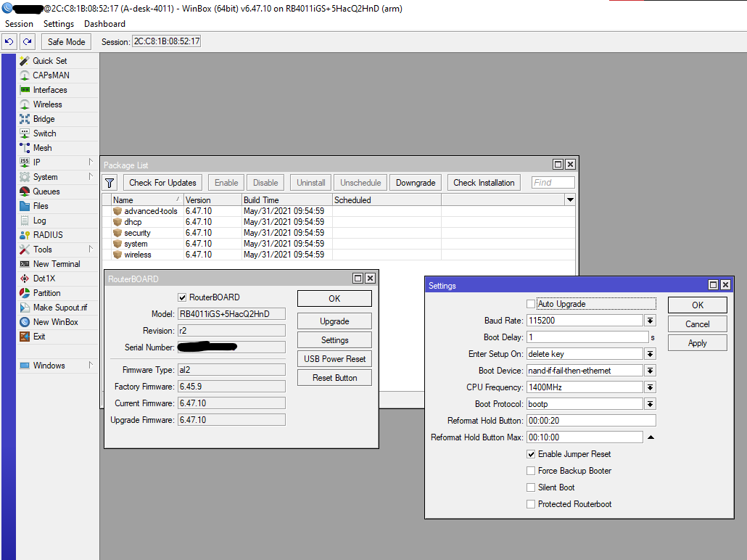Viewport: 747px width, 560px height.
Task: Select the system package row
Action: tap(338, 244)
